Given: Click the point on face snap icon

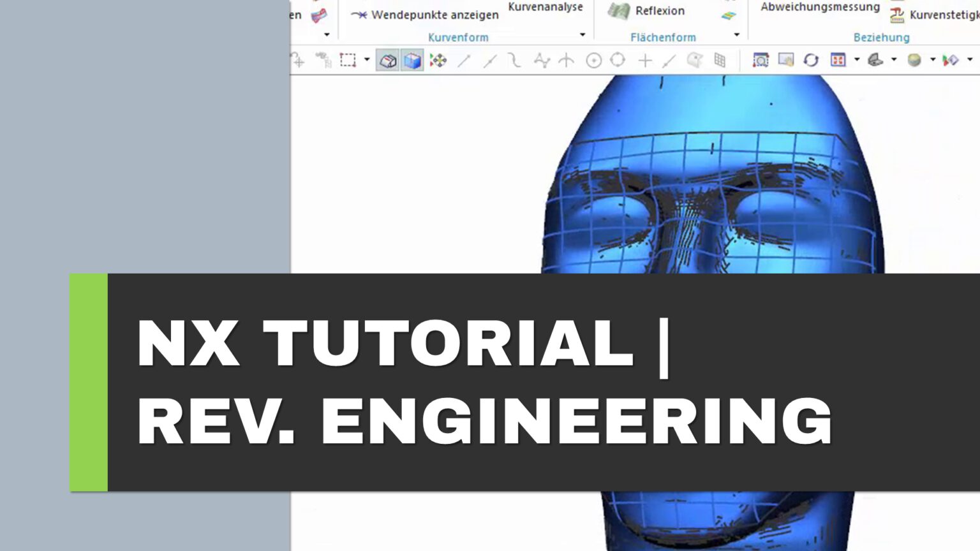Looking at the screenshot, I should [694, 60].
